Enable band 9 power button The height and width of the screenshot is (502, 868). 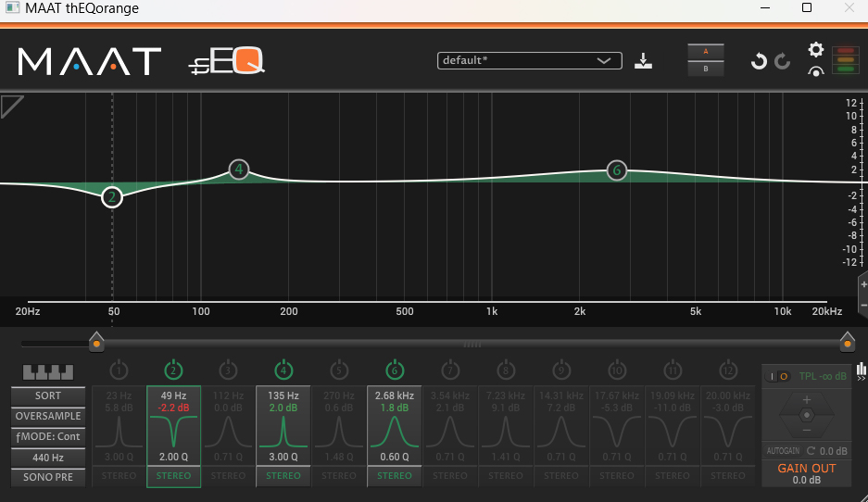click(x=561, y=370)
